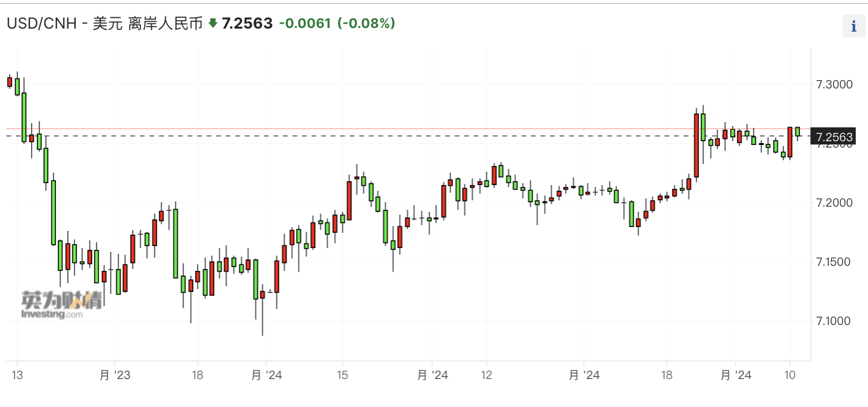Select the USD/CNH pair title
The height and width of the screenshot is (407, 868).
104,24
